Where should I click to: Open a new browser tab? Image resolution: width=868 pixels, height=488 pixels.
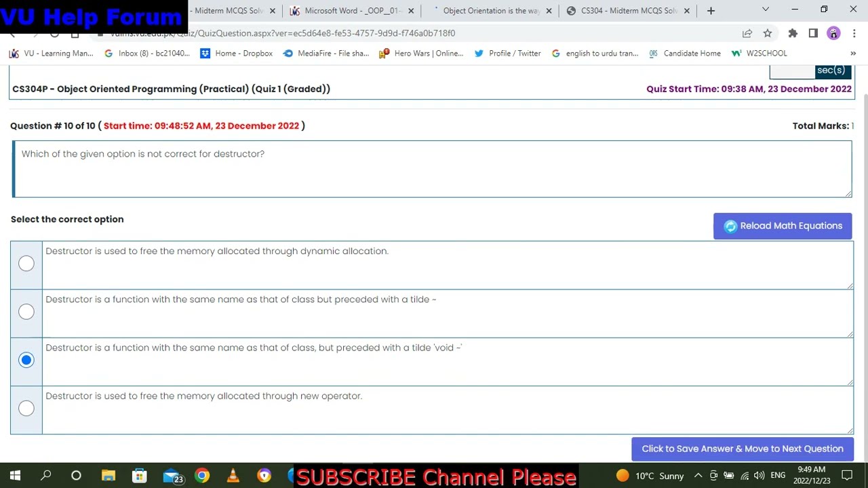(711, 11)
